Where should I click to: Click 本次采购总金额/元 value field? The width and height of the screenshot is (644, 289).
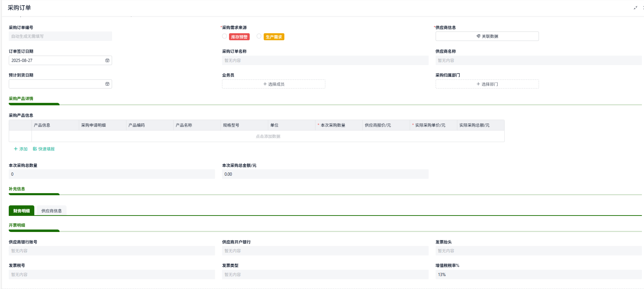pos(325,174)
